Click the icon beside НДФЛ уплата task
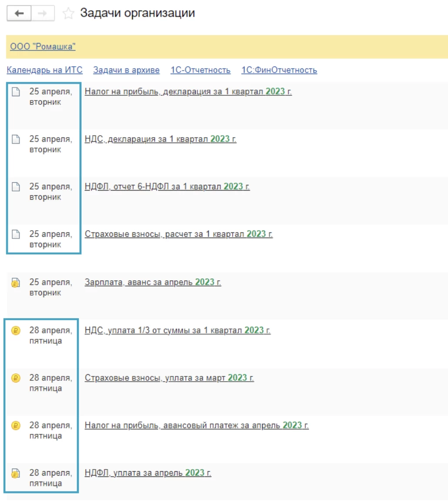This screenshot has height=503, width=448. click(x=15, y=473)
